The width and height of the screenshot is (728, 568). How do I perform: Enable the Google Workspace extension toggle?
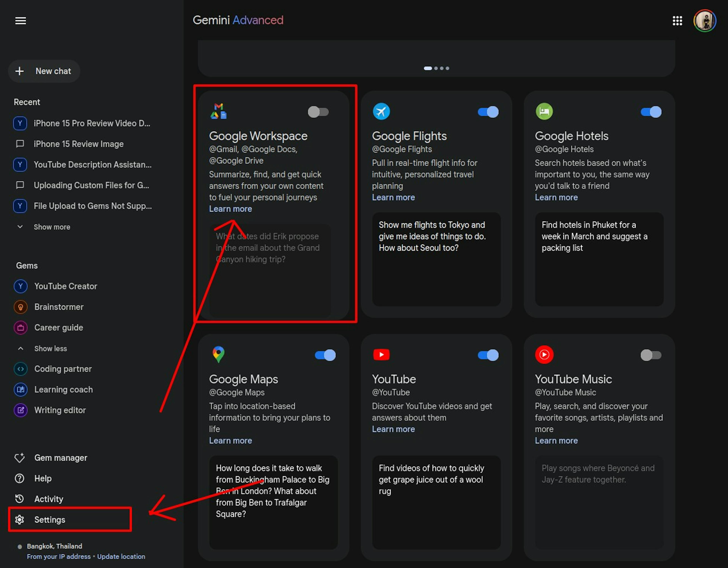click(318, 112)
